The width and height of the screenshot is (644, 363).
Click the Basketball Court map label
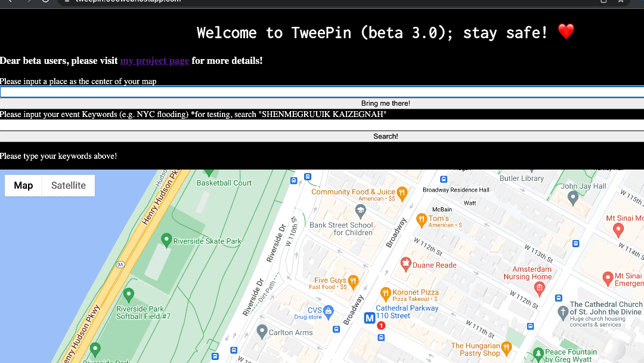pos(224,183)
